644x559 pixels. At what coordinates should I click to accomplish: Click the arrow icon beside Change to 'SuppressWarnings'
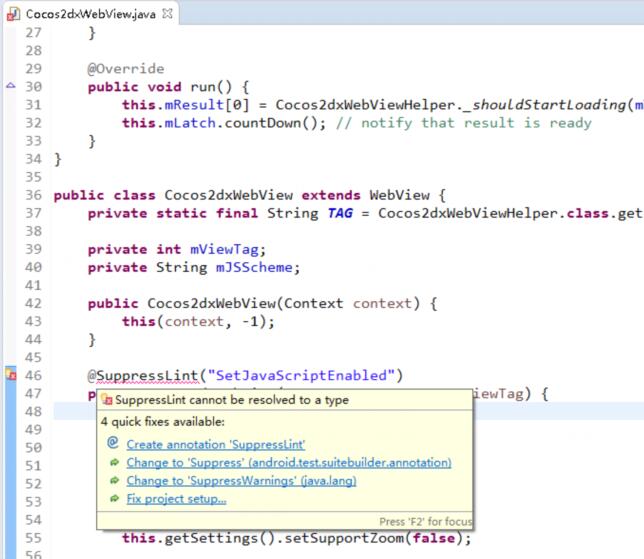click(114, 480)
